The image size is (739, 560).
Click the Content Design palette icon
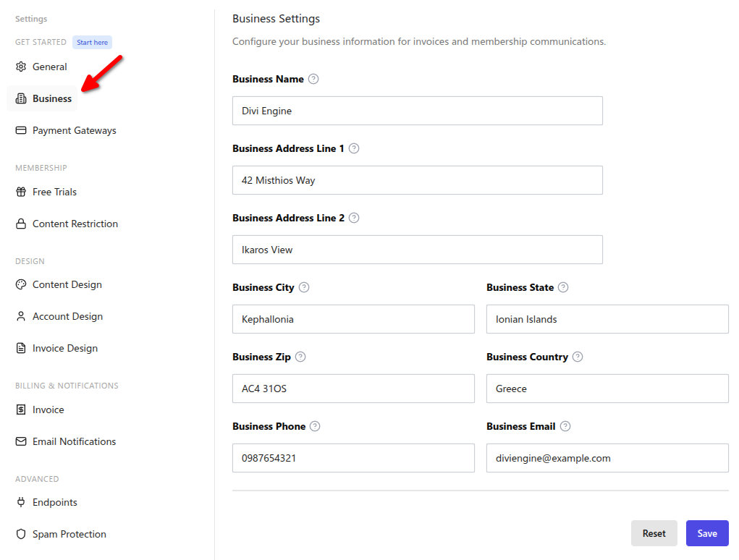pyautogui.click(x=21, y=284)
